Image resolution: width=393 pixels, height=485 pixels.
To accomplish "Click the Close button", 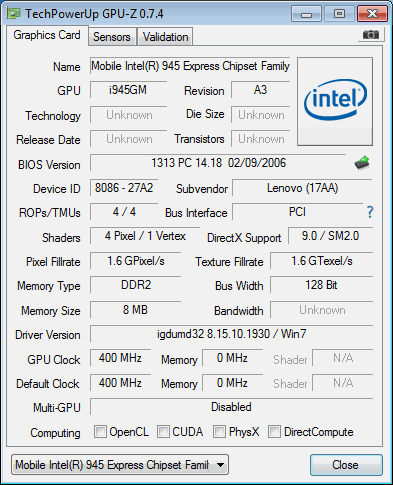I will (x=346, y=465).
